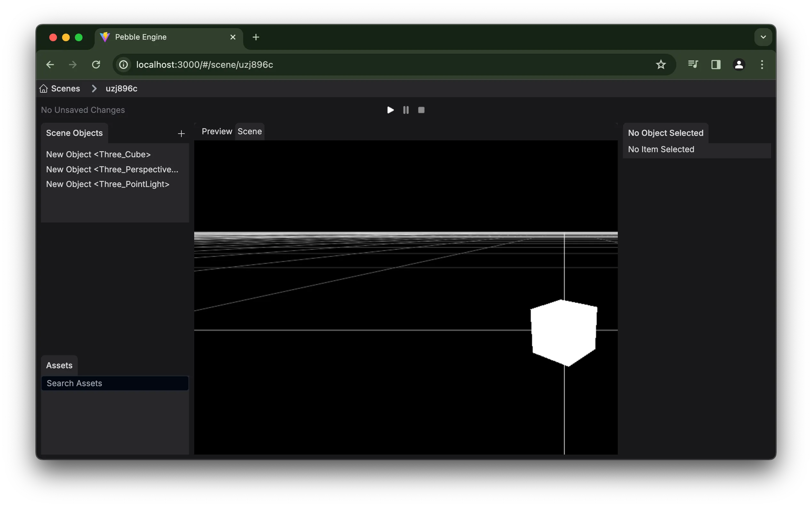The width and height of the screenshot is (812, 507).
Task: Click the Search Assets input field
Action: (x=115, y=383)
